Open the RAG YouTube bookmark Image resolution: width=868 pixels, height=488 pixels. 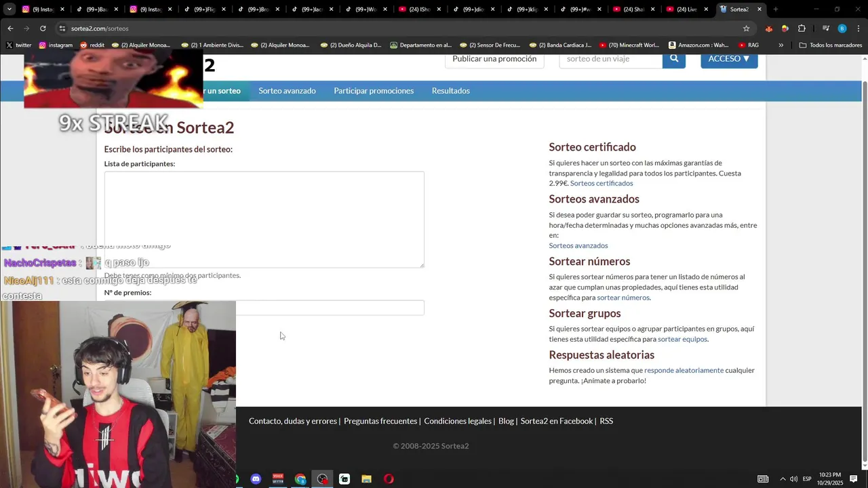pos(749,45)
